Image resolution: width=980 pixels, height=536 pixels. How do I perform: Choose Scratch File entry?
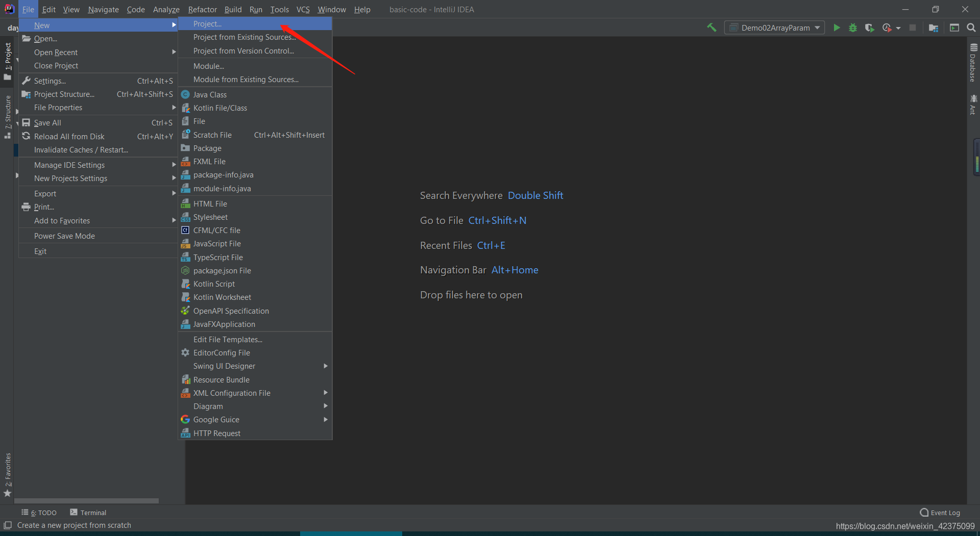click(255, 135)
